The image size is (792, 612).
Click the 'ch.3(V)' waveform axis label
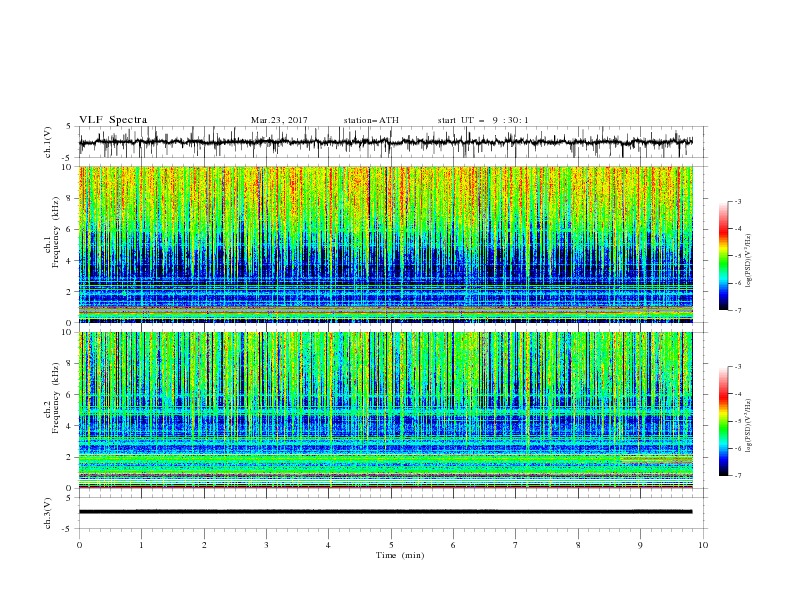pos(48,513)
